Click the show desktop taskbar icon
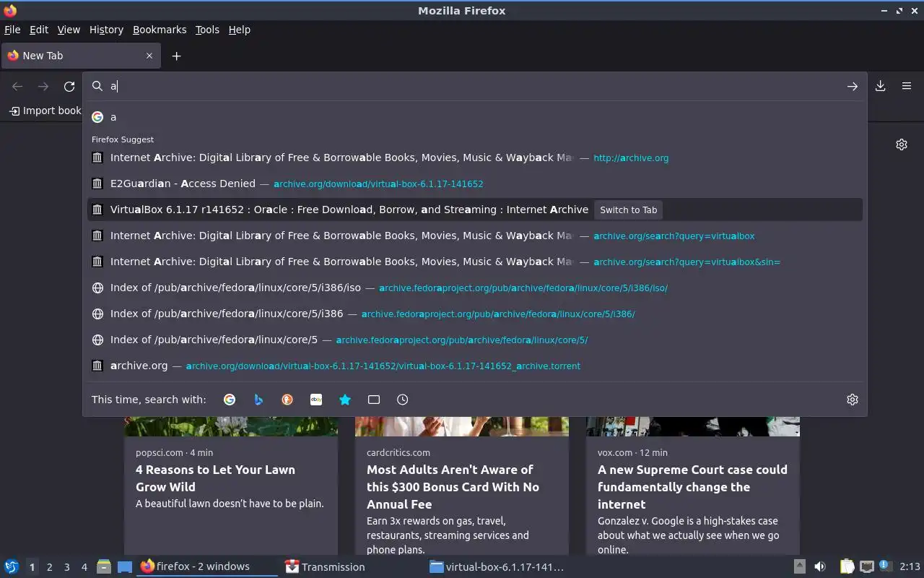The width and height of the screenshot is (924, 578). tap(125, 567)
